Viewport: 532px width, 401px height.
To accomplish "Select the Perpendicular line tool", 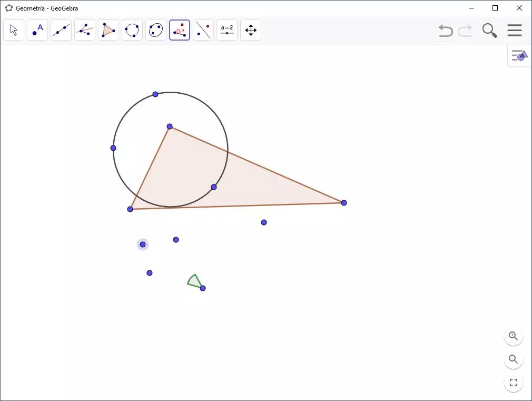I will [85, 30].
